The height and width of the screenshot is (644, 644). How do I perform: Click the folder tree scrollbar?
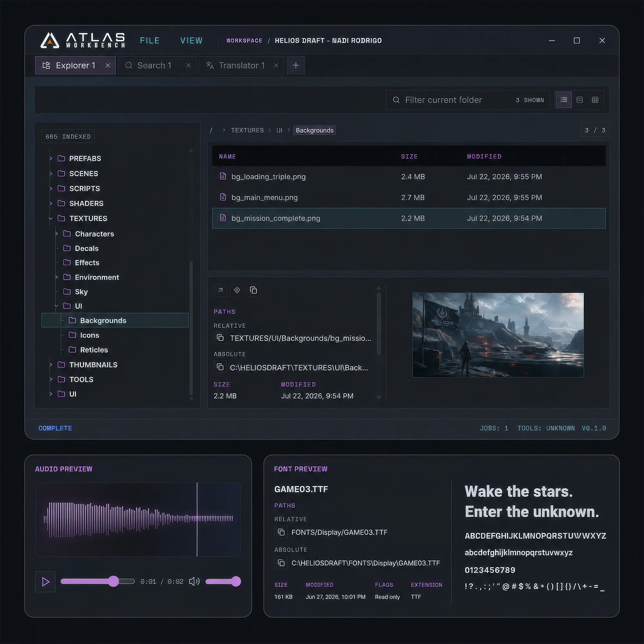coord(191,328)
